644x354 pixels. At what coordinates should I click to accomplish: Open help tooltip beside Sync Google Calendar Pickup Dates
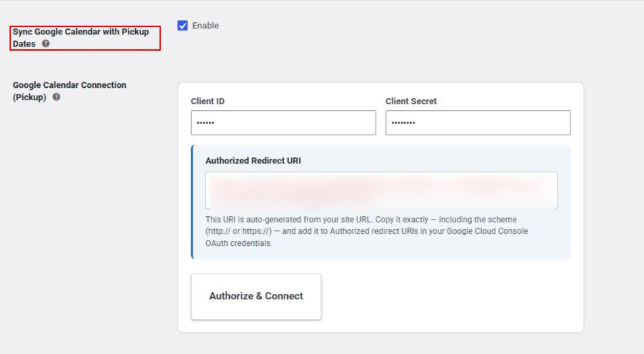[45, 43]
